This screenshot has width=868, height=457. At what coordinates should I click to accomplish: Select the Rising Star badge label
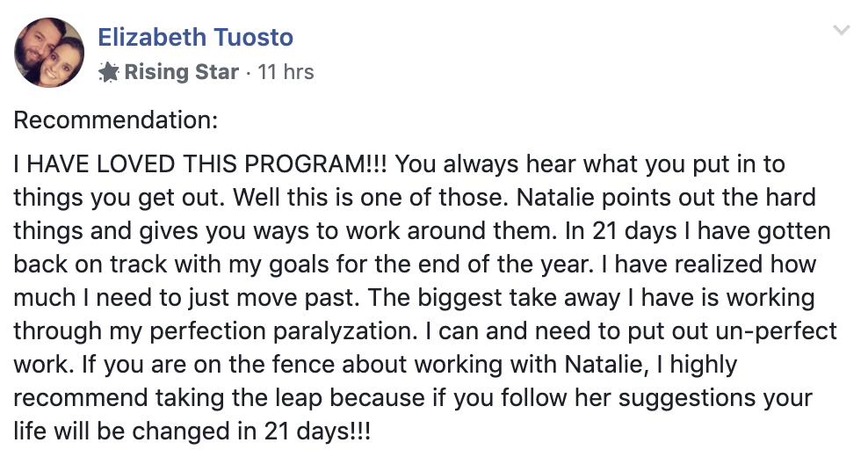point(181,72)
